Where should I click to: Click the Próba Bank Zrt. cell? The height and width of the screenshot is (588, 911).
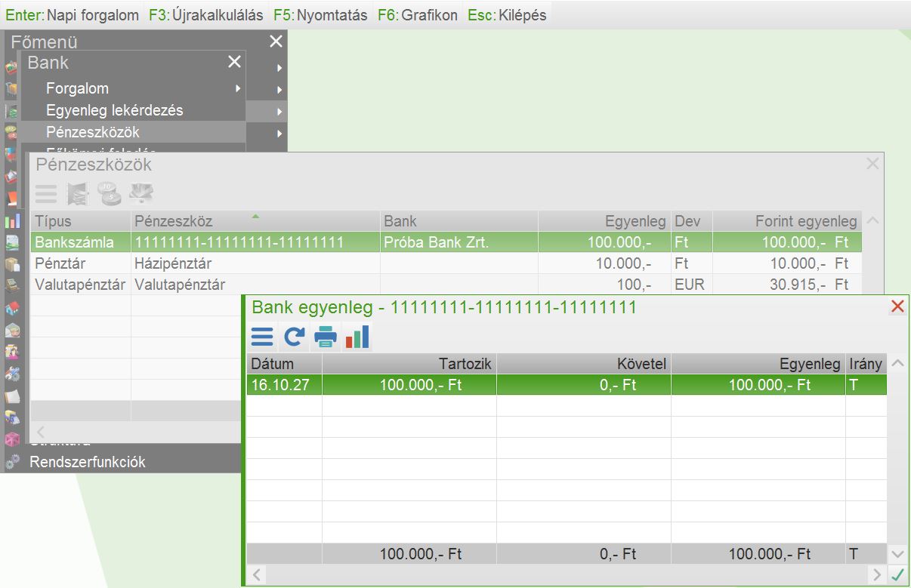pyautogui.click(x=459, y=242)
